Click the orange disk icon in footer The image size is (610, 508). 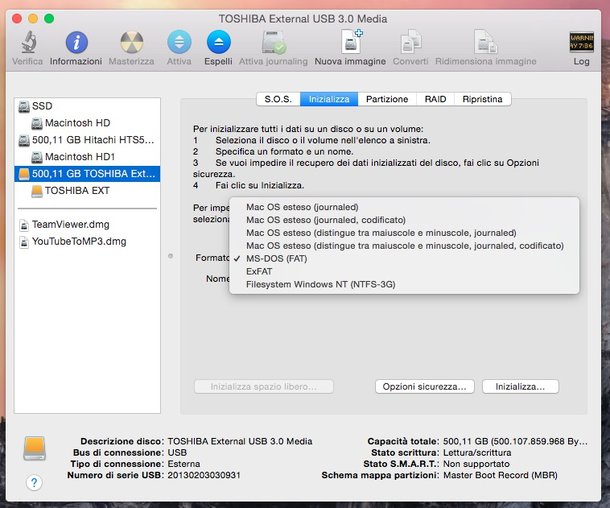coord(35,448)
